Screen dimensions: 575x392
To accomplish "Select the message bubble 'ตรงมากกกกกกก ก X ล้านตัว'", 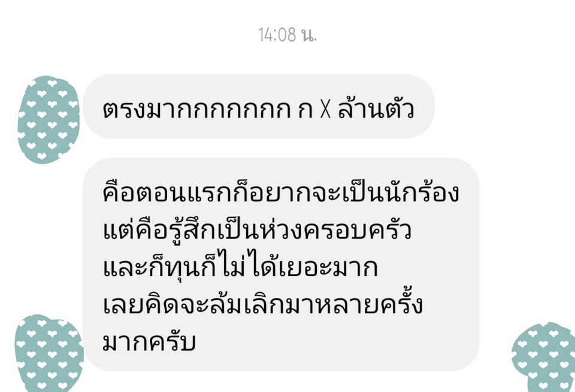I will pos(259,107).
